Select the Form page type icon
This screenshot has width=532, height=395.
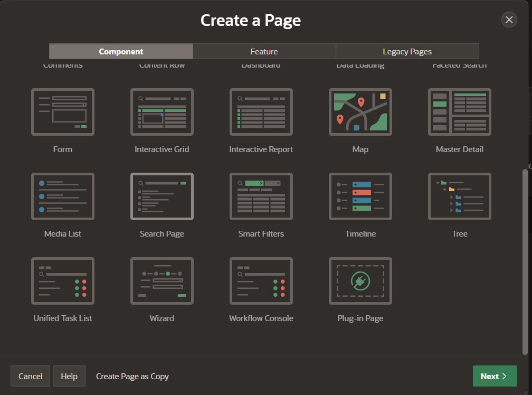pyautogui.click(x=62, y=112)
